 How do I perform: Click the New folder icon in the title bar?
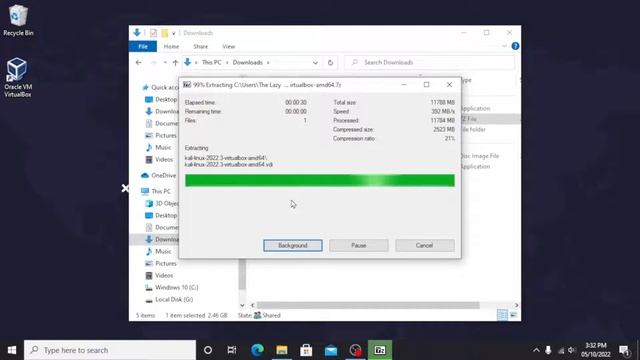164,33
